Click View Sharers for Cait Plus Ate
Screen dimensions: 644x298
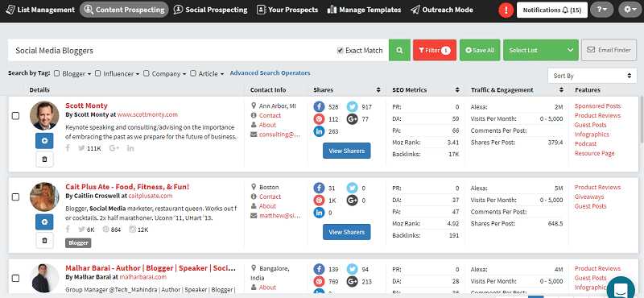(x=347, y=232)
